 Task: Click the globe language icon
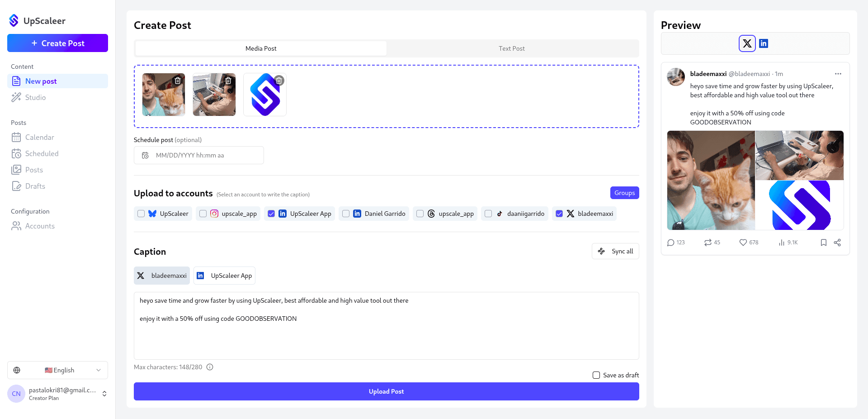pos(17,370)
